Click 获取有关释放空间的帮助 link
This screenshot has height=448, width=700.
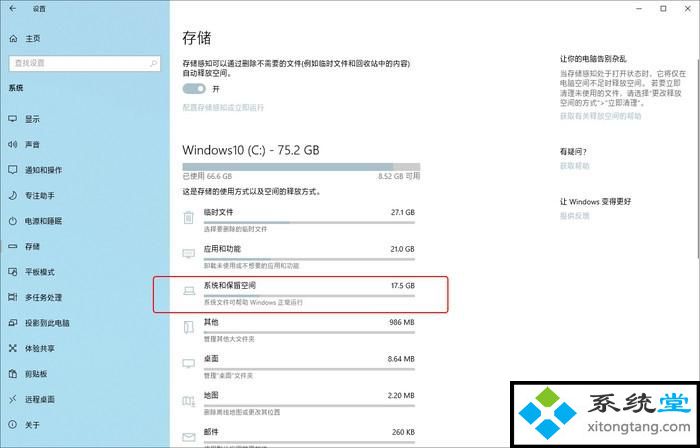[x=600, y=116]
